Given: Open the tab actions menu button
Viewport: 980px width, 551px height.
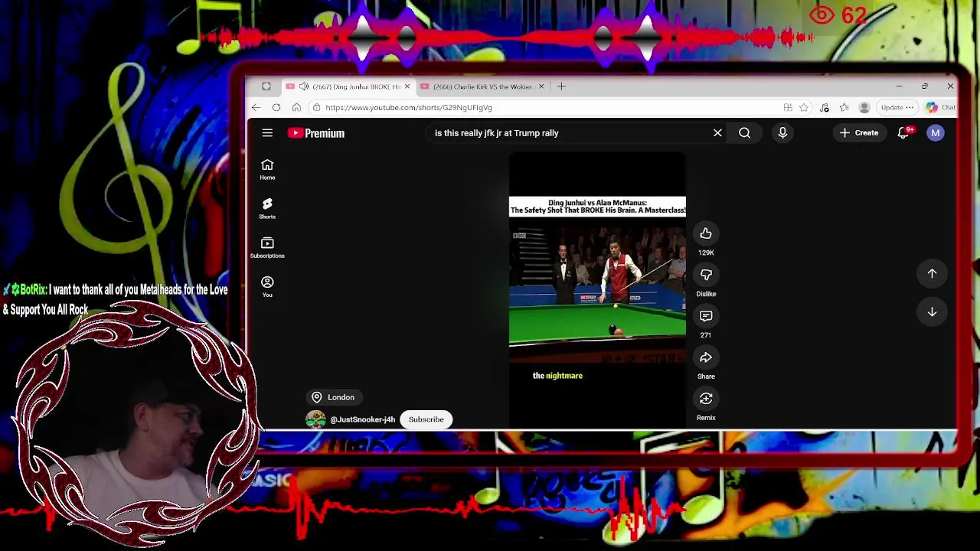Looking at the screenshot, I should 266,86.
